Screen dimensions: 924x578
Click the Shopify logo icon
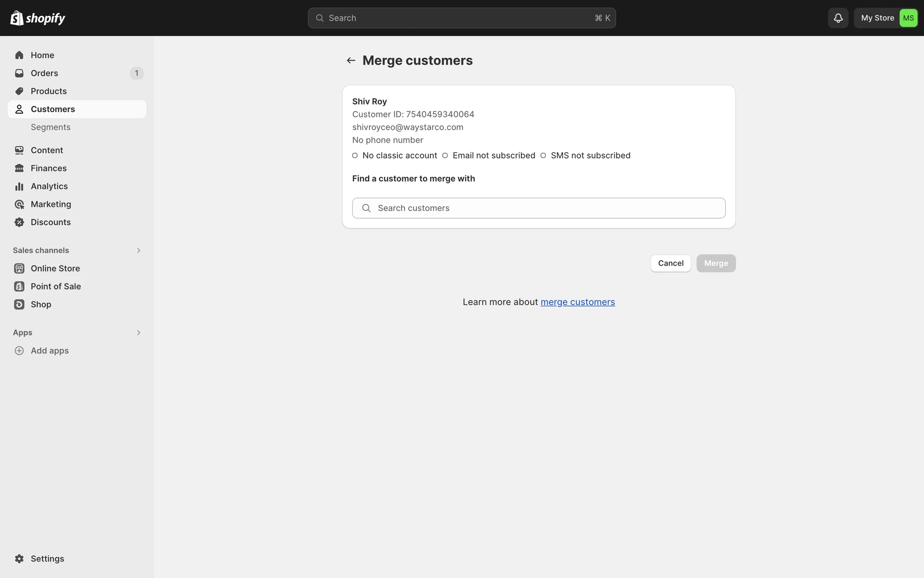[x=17, y=18]
